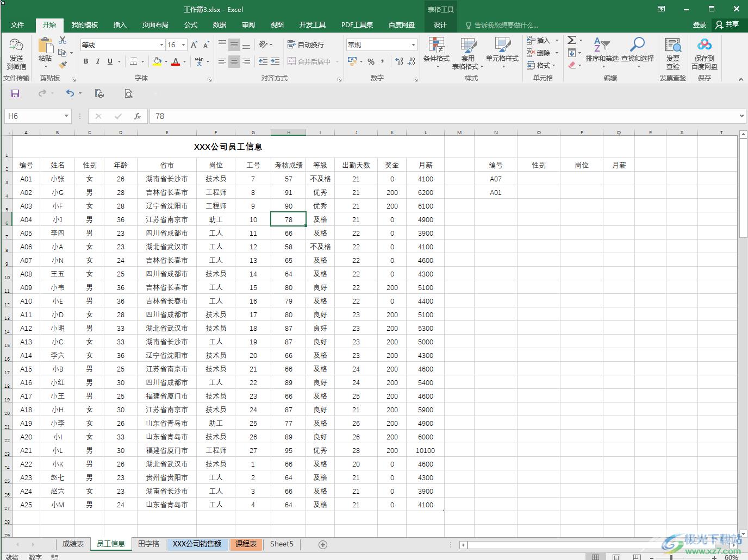
Task: Open the 插入 ribbon tab
Action: tap(120, 24)
